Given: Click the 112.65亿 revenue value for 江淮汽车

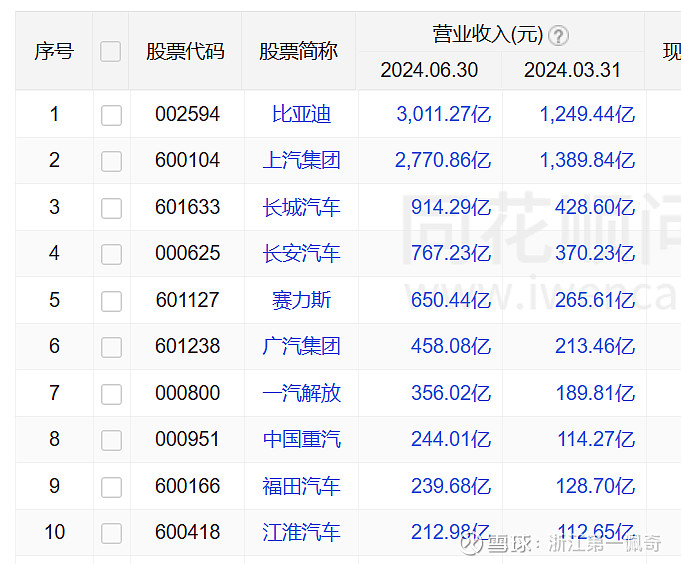Looking at the screenshot, I should tap(596, 533).
